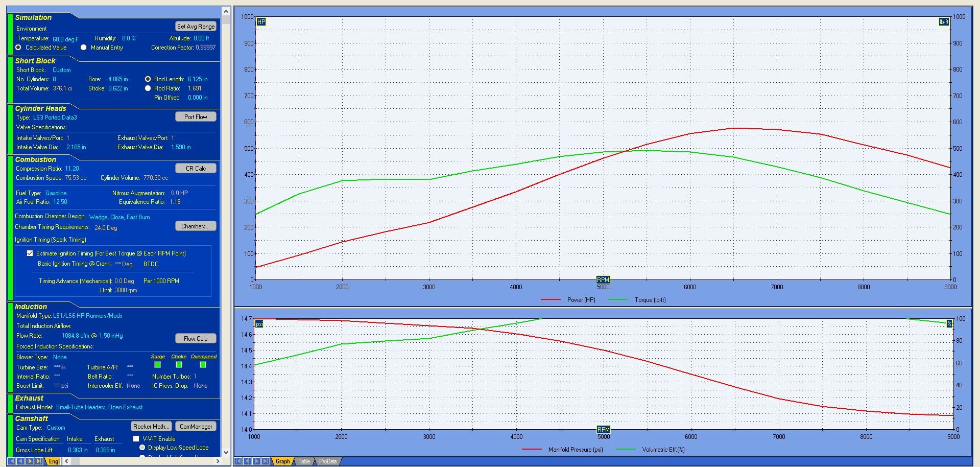The image size is (980, 467).
Task: Edit intake Gross Lobe Lift 0.363 in
Action: [x=78, y=450]
